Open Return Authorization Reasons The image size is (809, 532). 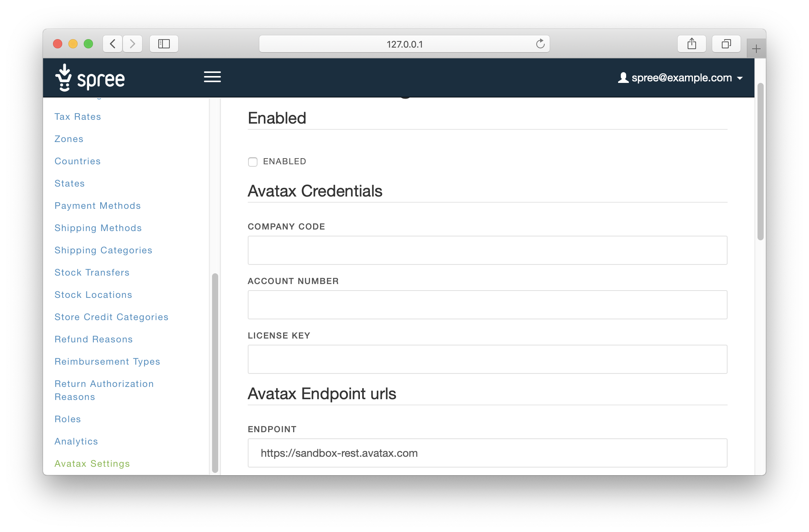point(104,390)
